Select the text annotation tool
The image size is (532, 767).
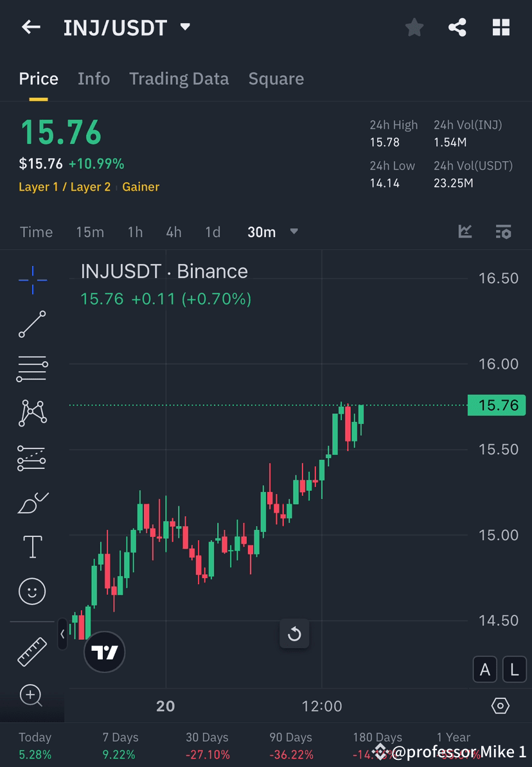pyautogui.click(x=32, y=546)
